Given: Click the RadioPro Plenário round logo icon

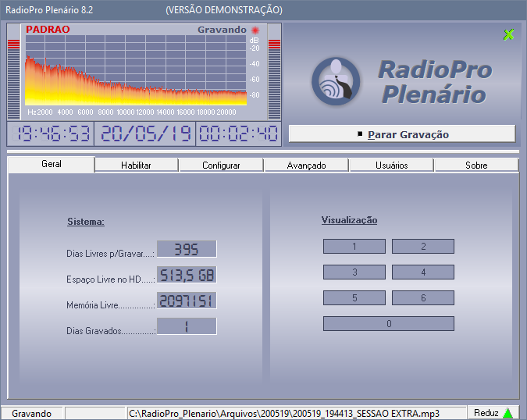Looking at the screenshot, I should (336, 82).
